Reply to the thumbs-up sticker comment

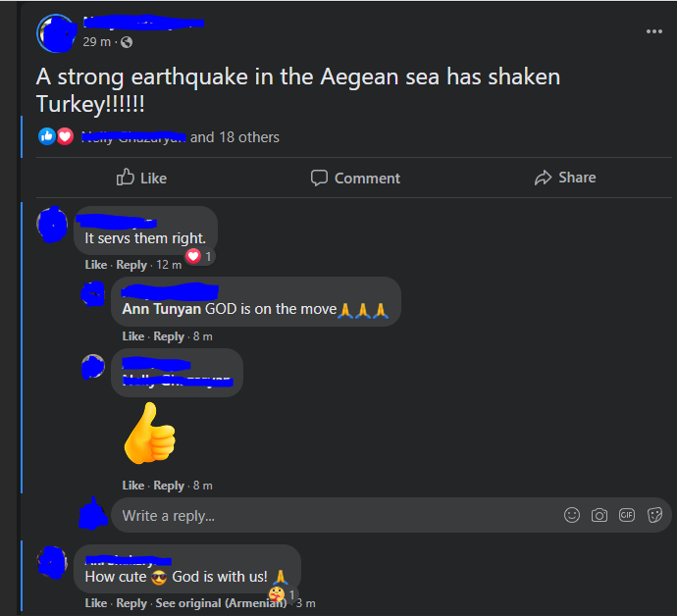[x=169, y=486]
